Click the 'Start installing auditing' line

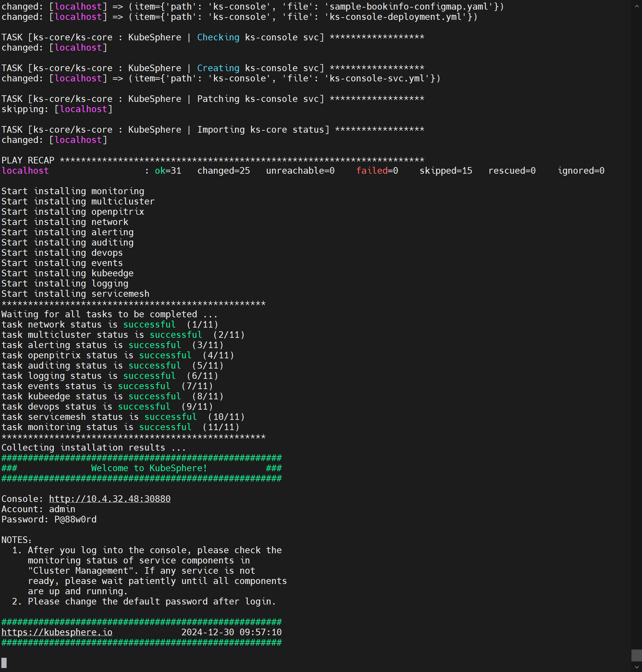click(x=67, y=243)
